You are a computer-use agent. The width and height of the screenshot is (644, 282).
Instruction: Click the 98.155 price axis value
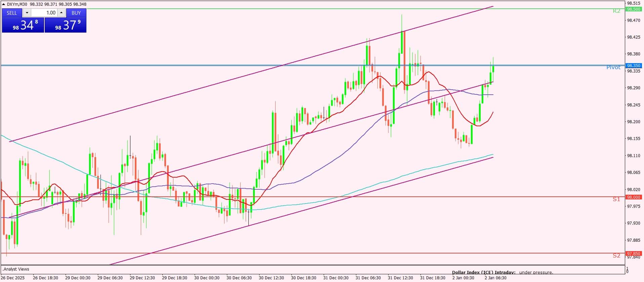coord(634,139)
